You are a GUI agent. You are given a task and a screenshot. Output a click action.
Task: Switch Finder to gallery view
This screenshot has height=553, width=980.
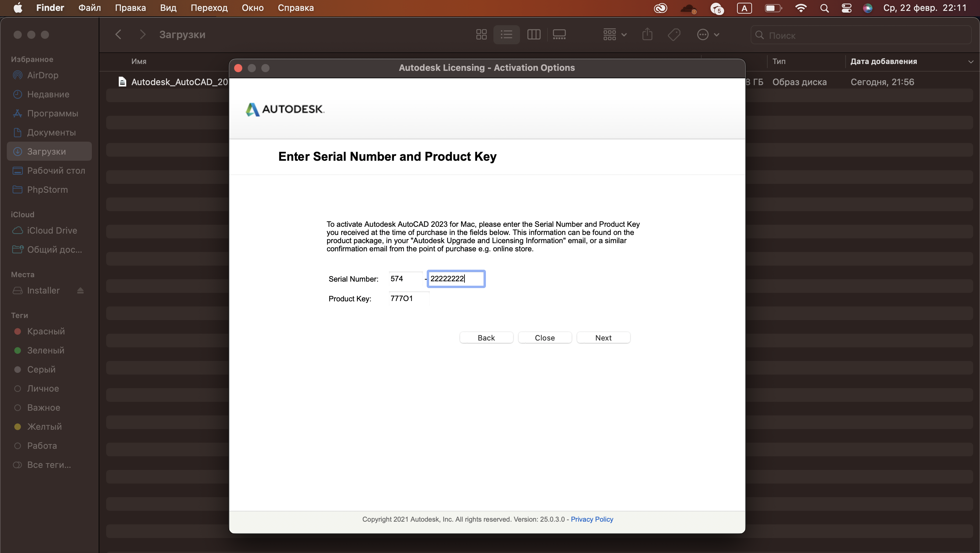point(559,35)
